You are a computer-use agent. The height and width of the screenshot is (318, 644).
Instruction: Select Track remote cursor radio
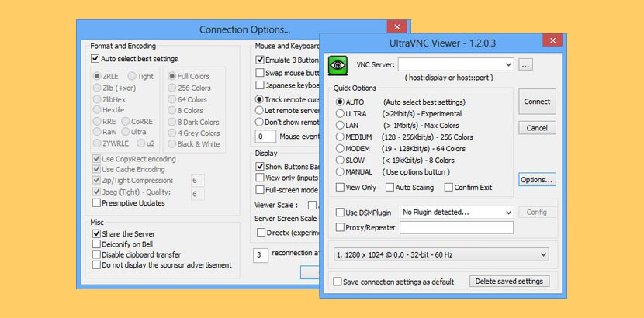pos(259,99)
